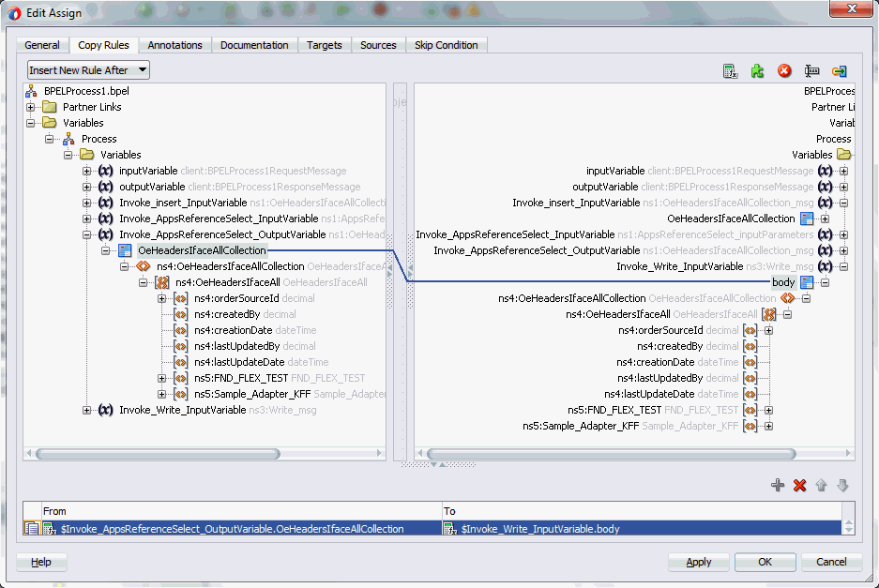Expand left Invoke_insert_InputVariable node
The height and width of the screenshot is (588, 879).
click(87, 203)
